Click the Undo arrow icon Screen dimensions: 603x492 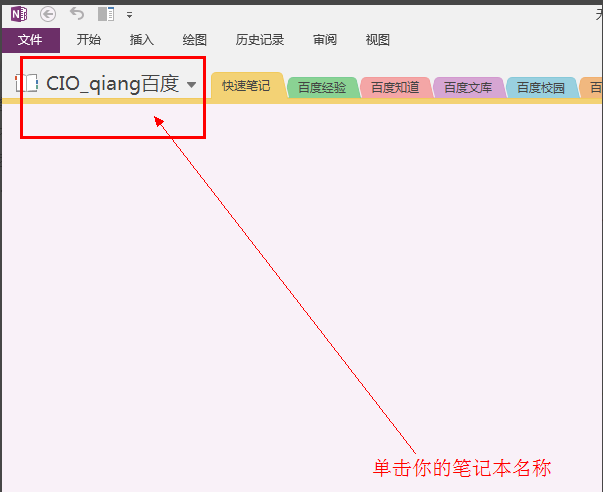(x=77, y=14)
